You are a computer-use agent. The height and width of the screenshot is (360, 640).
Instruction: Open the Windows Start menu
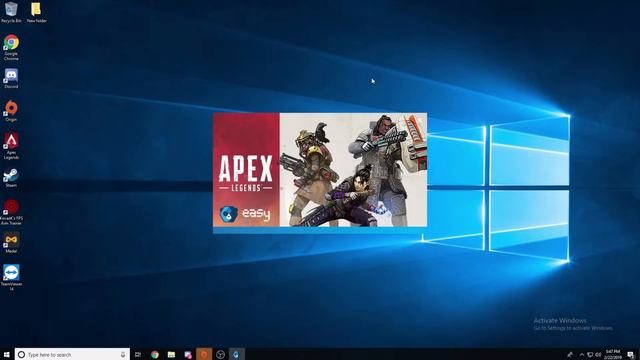click(7, 354)
